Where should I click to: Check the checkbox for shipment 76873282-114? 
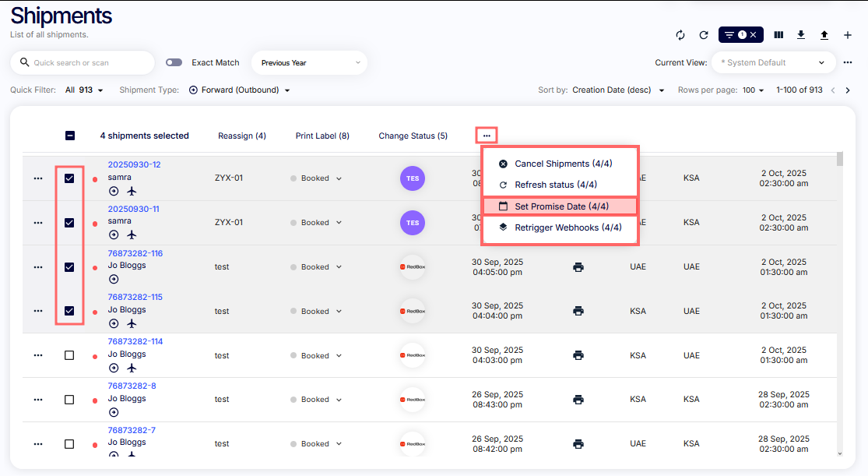click(69, 355)
